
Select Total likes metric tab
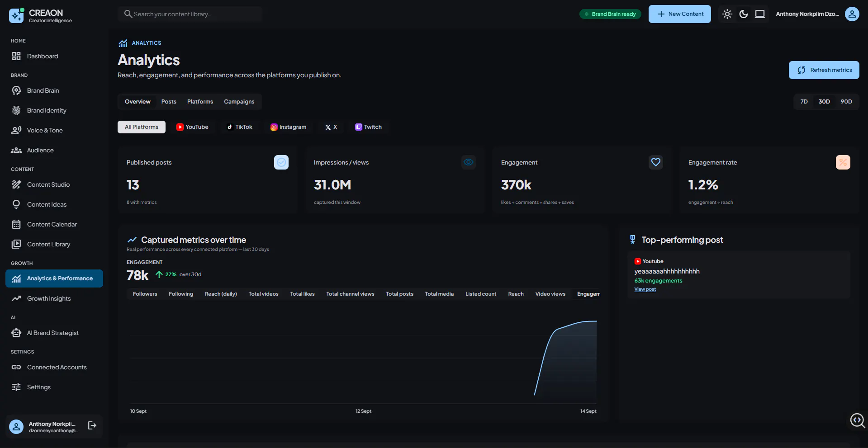pyautogui.click(x=302, y=294)
